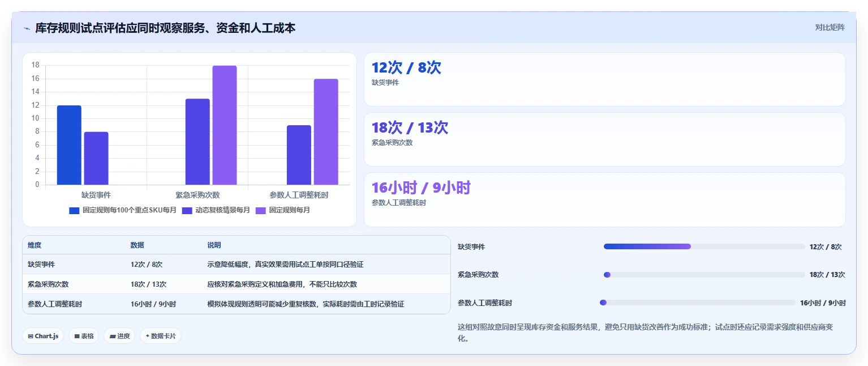Viewport: 868px width, 366px height.
Task: Select the 紧急采购次数 cell in the table
Action: pos(48,284)
